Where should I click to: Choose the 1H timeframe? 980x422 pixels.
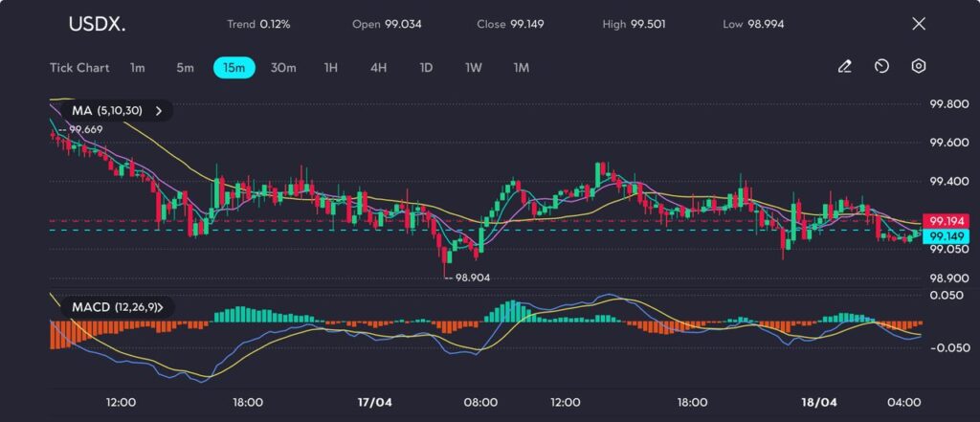pos(330,68)
